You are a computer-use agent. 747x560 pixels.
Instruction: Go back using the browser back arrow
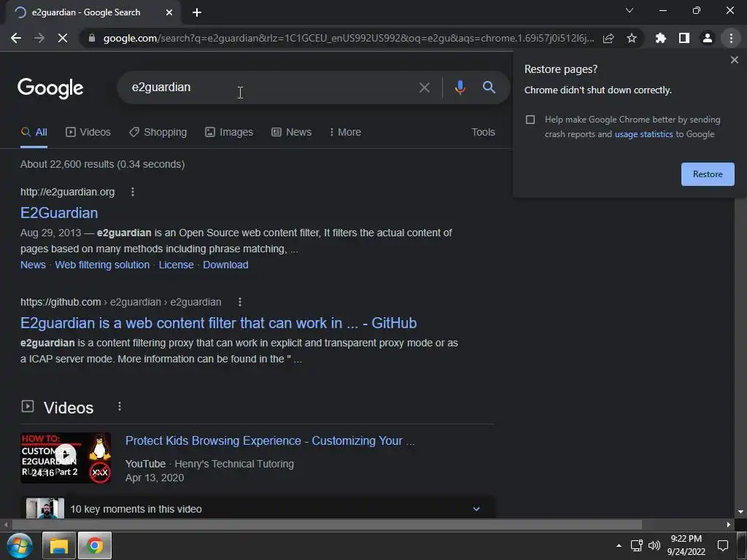point(16,38)
